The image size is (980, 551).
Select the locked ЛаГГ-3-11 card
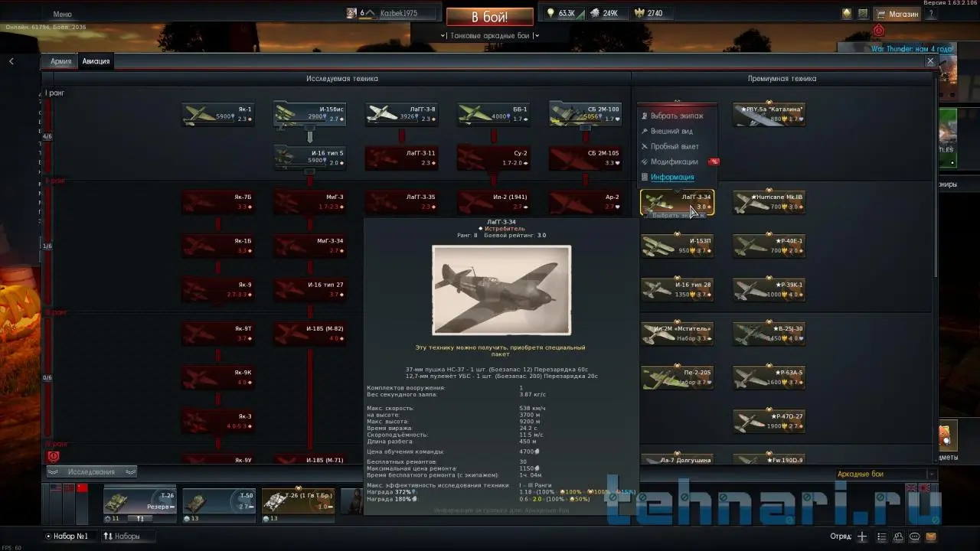pyautogui.click(x=402, y=158)
